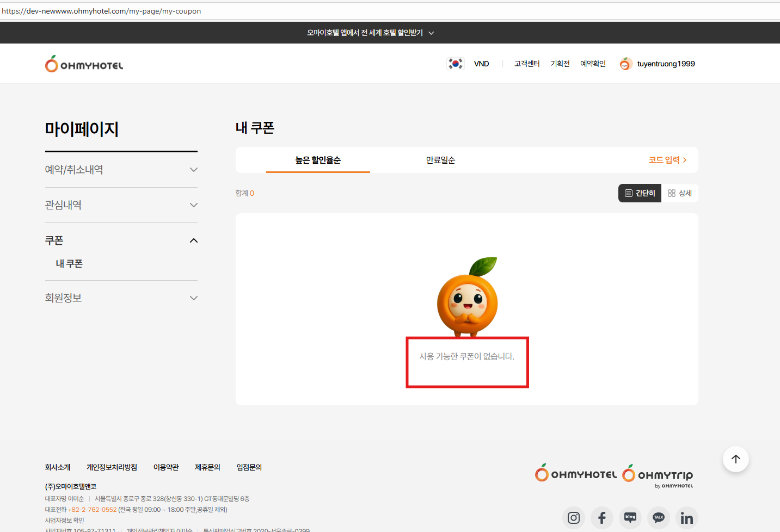Open 내 쿠폰 in the sidebar
The height and width of the screenshot is (532, 780).
pyautogui.click(x=69, y=264)
